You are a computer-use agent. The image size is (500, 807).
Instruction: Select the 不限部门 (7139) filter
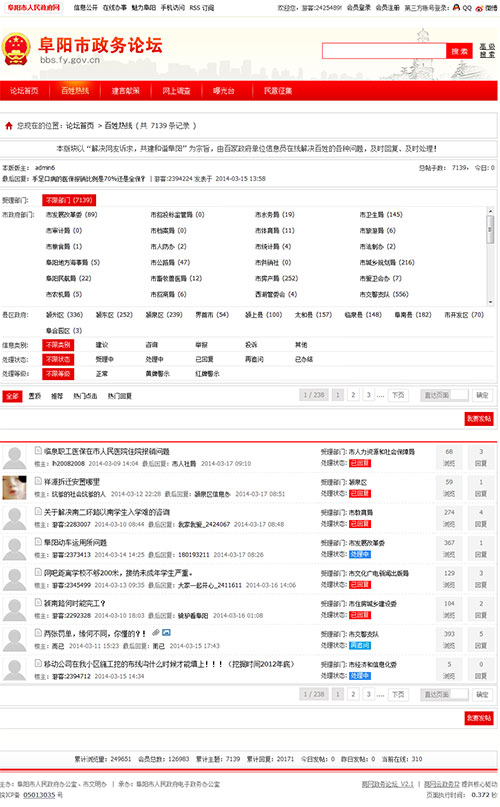(x=69, y=200)
